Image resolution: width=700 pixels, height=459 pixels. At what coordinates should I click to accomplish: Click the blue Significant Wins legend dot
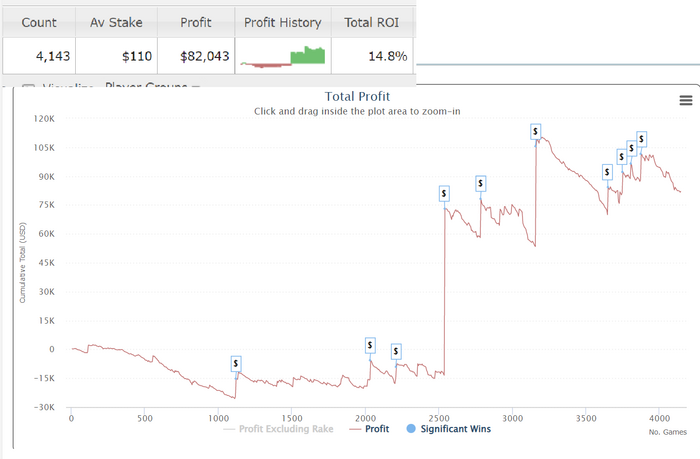pos(411,429)
